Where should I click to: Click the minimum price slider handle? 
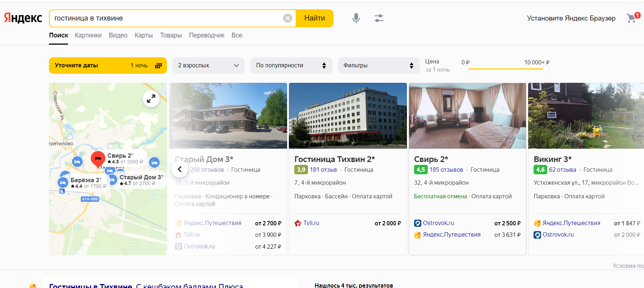tap(465, 69)
